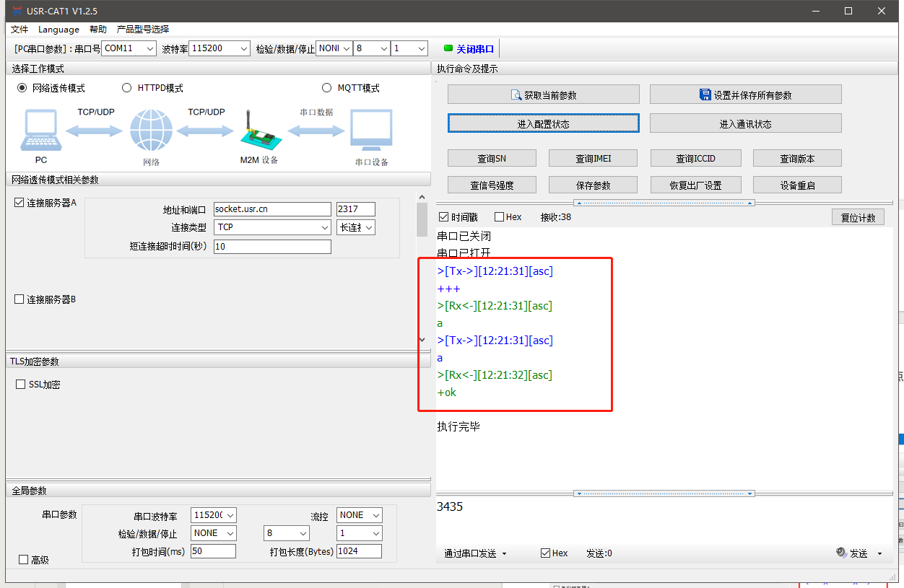Select the HTTPD模式 radio button

[127, 88]
